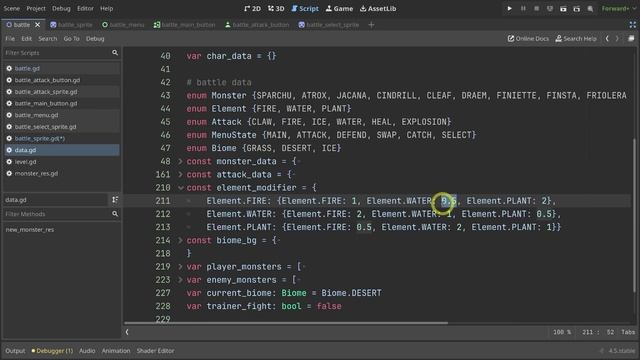Close the battle scene tab
640x360 pixels.
coord(38,24)
